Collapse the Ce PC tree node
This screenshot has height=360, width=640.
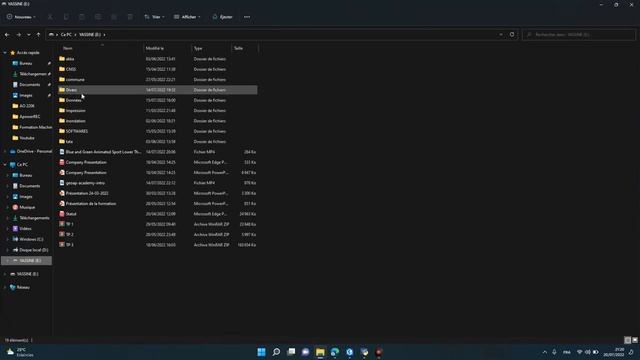(x=5, y=164)
